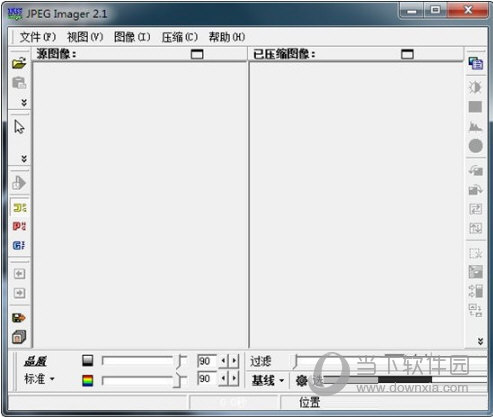Screen dimensions: 493x417
Task: Choose the PNG format icon in sidebar
Action: click(x=19, y=226)
